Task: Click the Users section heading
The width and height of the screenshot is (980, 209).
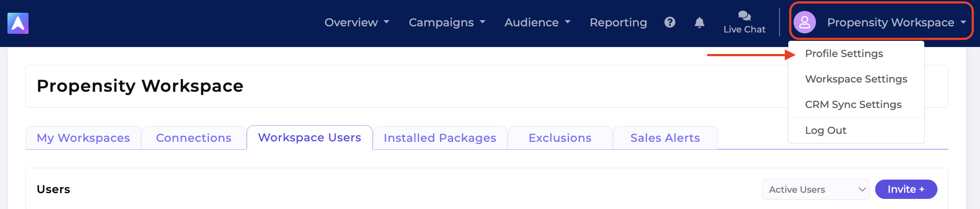Action: (x=54, y=189)
